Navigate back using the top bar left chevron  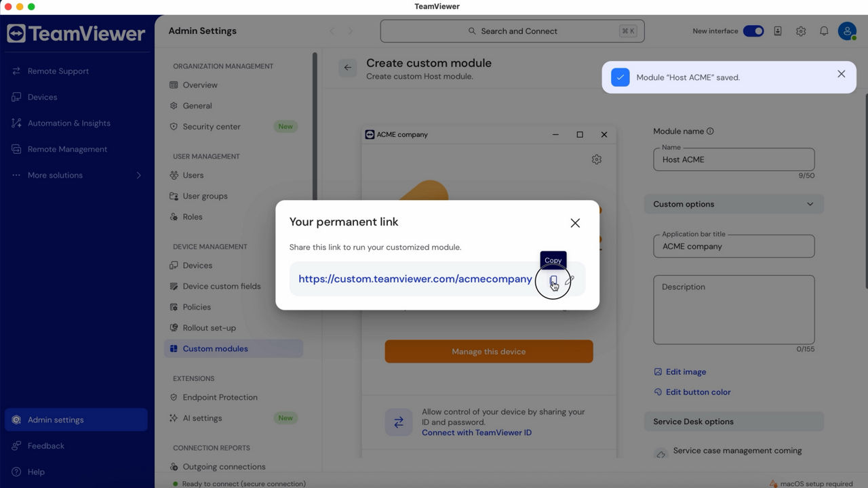(332, 31)
